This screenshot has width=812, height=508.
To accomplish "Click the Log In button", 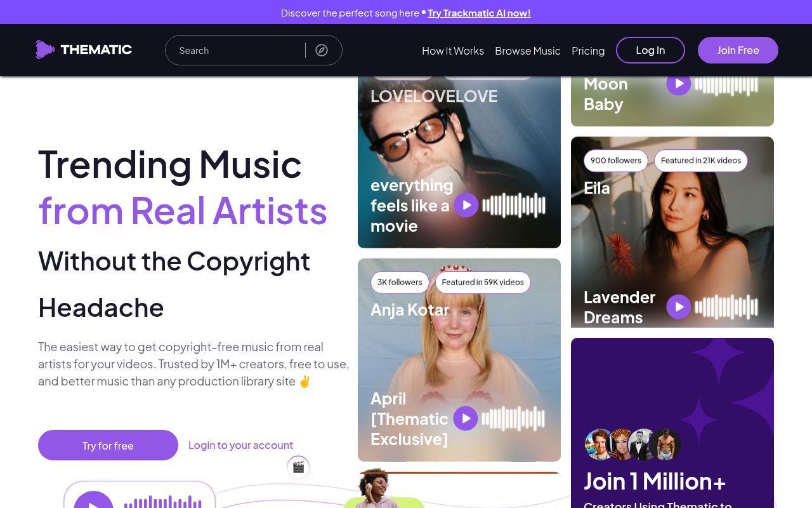I will point(650,50).
